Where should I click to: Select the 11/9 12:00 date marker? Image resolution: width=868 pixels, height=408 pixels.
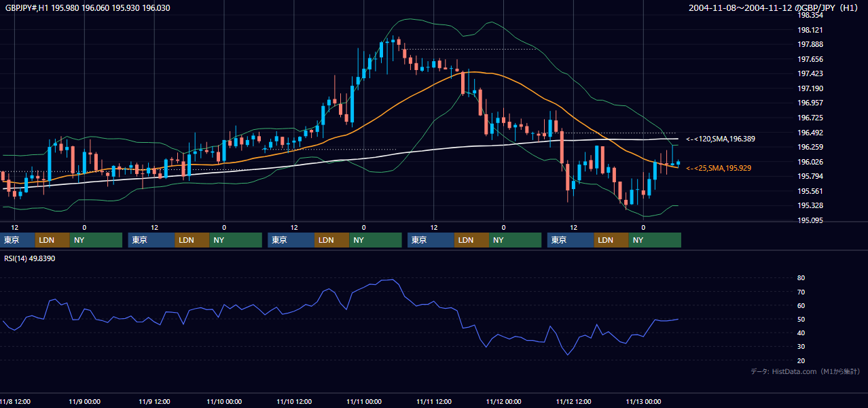[154, 401]
